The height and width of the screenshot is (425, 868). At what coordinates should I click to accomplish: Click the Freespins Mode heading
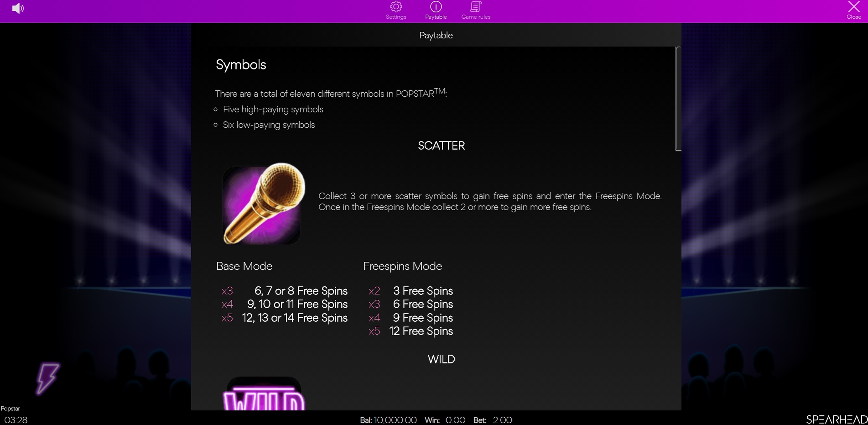(x=402, y=266)
